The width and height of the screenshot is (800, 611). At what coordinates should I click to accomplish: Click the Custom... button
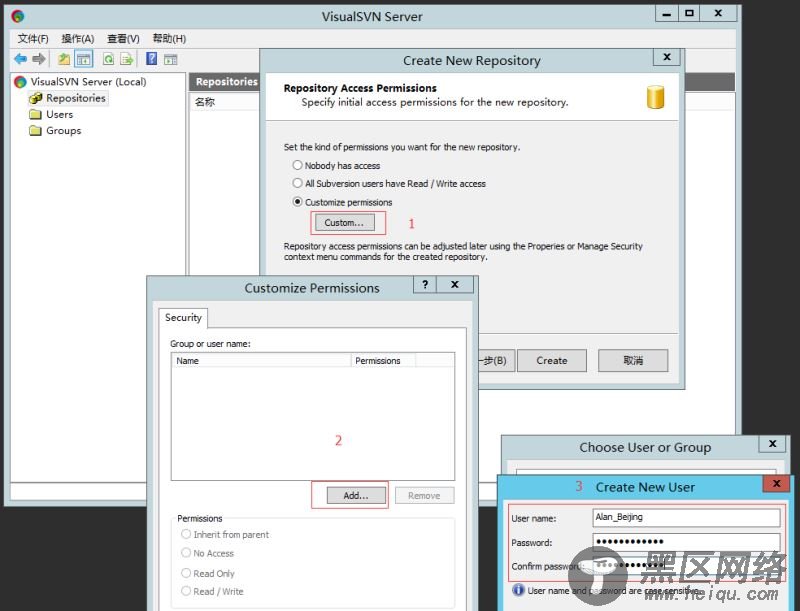(x=344, y=222)
